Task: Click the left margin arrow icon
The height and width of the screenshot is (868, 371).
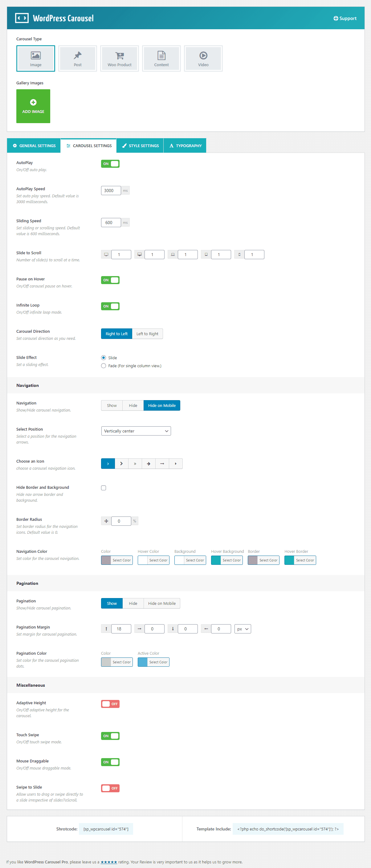Action: pyautogui.click(x=206, y=629)
